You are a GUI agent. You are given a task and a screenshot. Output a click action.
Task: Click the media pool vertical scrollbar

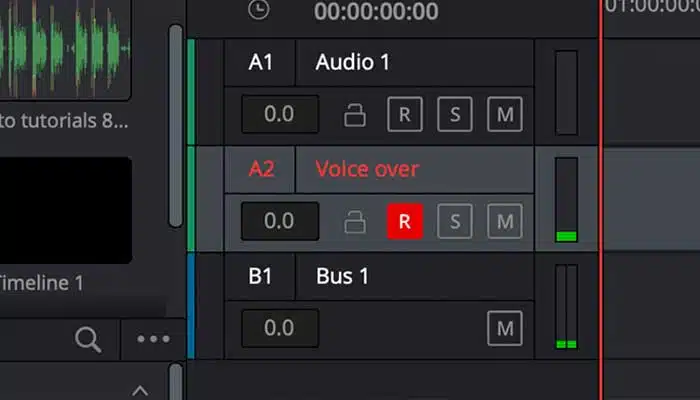click(x=176, y=126)
